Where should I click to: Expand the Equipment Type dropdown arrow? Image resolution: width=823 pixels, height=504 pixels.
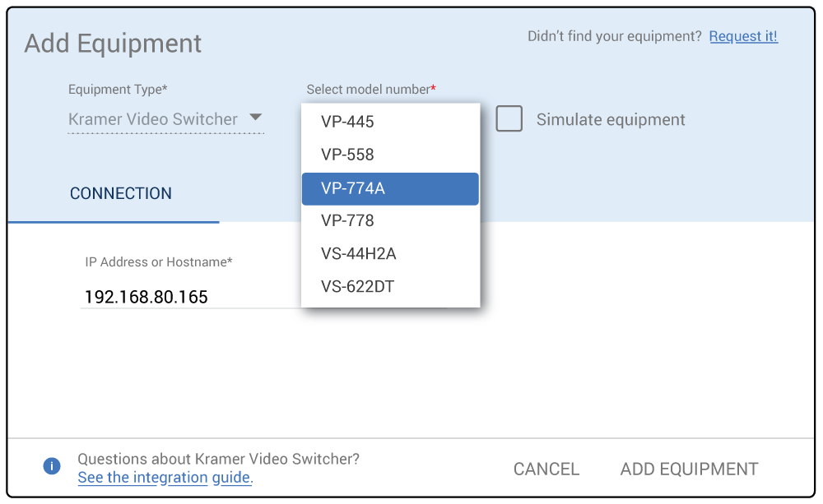(x=255, y=118)
